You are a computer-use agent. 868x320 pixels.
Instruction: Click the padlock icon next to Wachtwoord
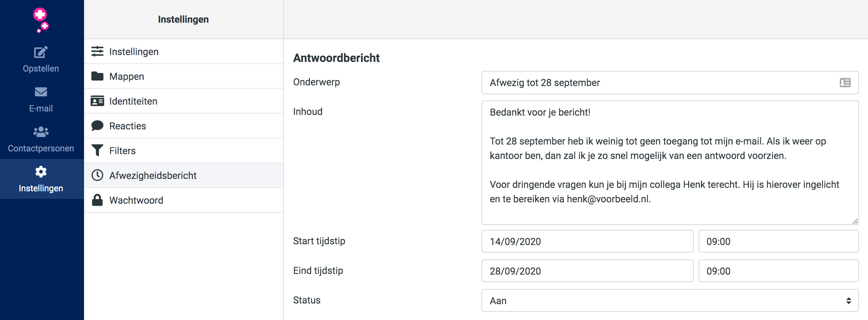point(97,200)
